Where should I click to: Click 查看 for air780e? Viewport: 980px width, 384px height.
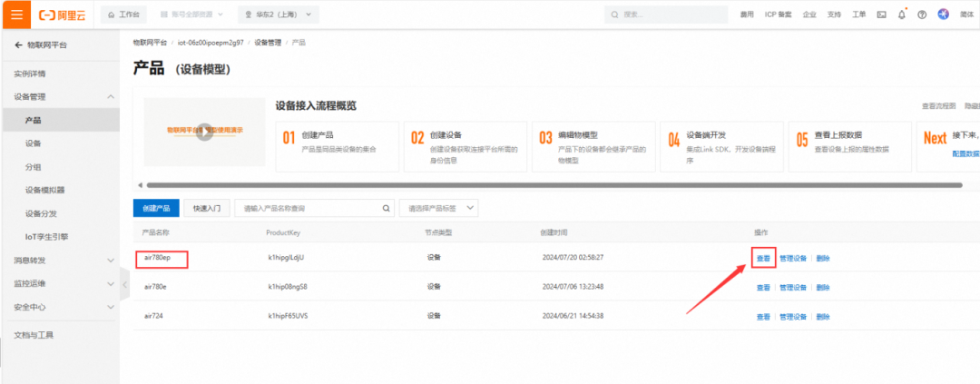(763, 288)
